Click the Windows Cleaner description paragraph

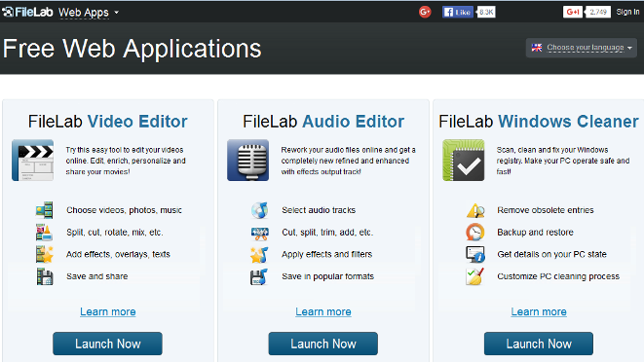(x=563, y=161)
